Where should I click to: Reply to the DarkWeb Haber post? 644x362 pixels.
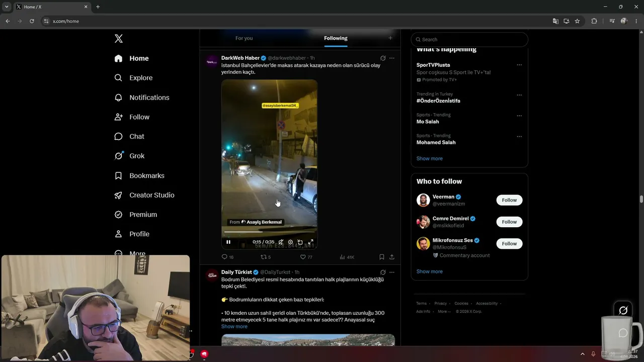pyautogui.click(x=227, y=257)
